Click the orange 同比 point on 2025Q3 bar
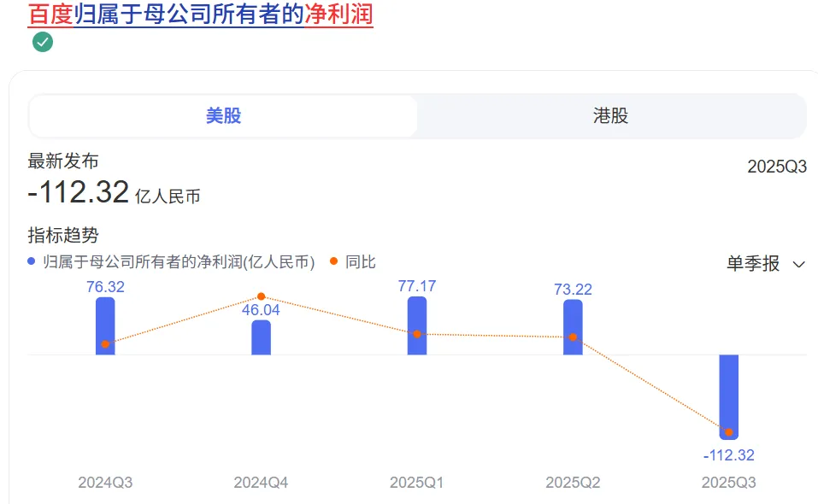 tap(729, 432)
